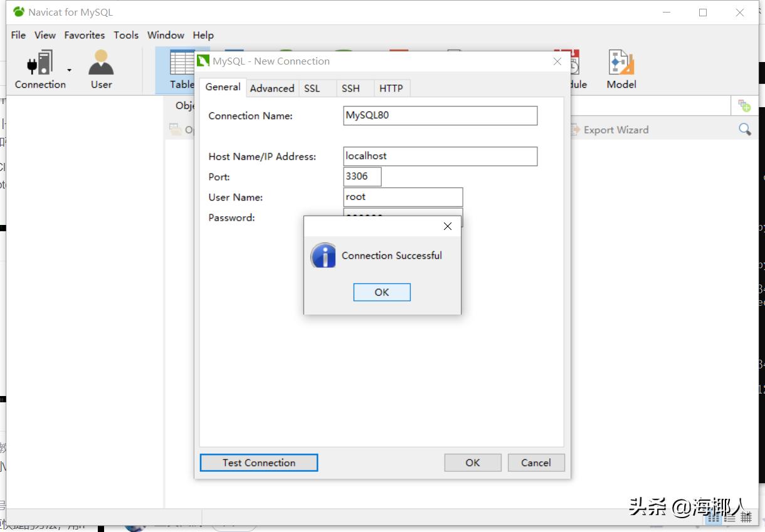The image size is (765, 532).
Task: Click the Connection plug icon in toolbar
Action: [40, 64]
